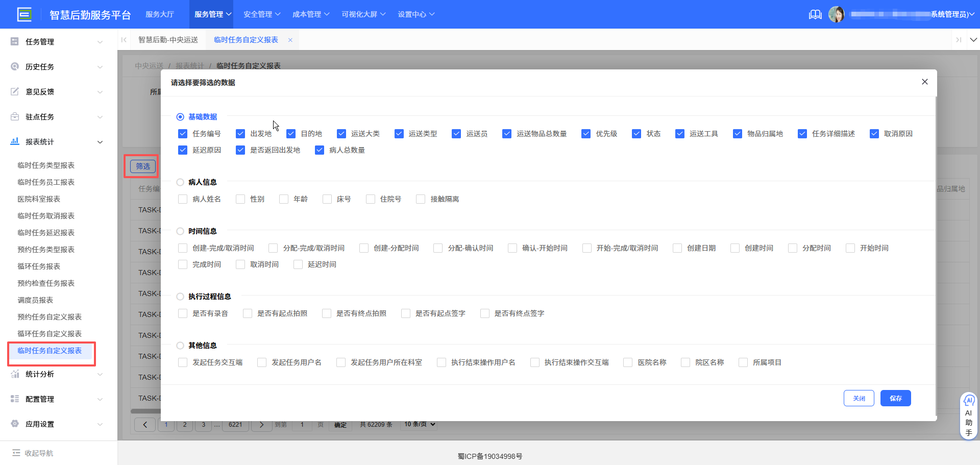Open the AI助手 floating assistant
The image size is (980, 465).
969,414
